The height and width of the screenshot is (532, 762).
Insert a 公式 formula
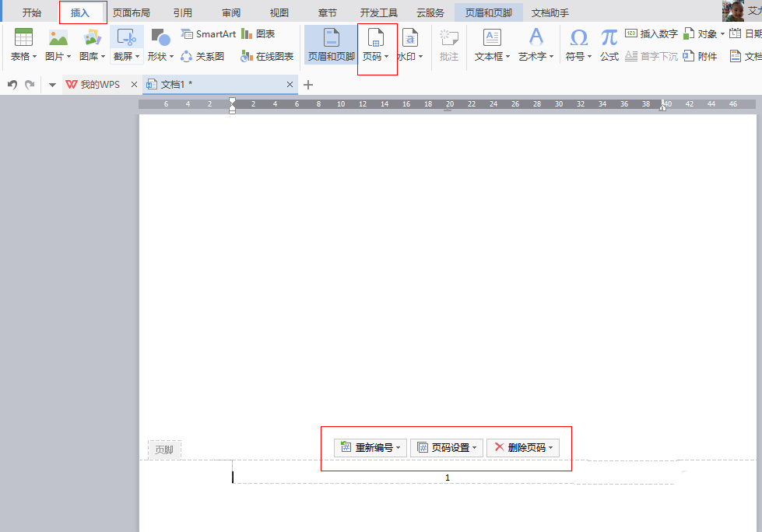coord(609,44)
